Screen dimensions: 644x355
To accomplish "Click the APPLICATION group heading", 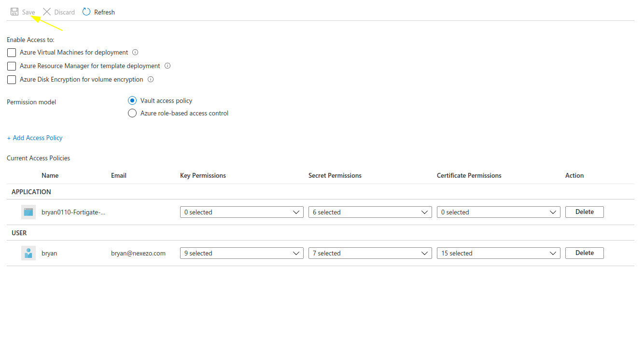I will point(31,192).
